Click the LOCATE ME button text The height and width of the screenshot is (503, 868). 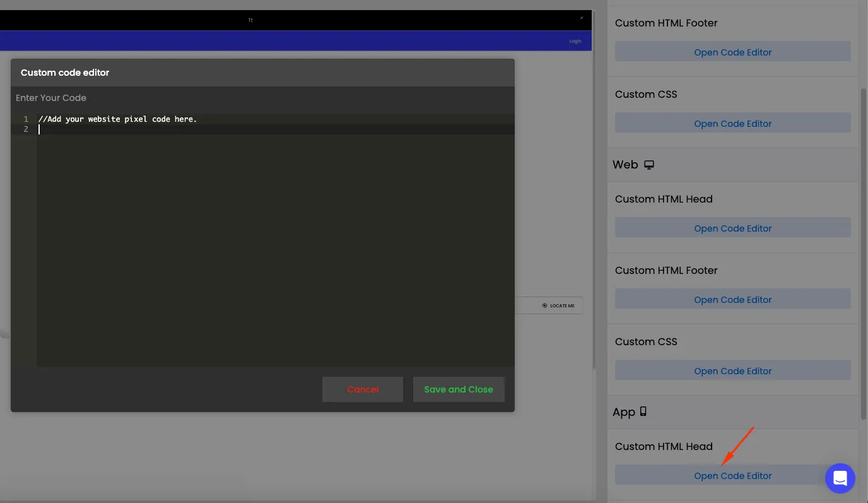(x=562, y=306)
